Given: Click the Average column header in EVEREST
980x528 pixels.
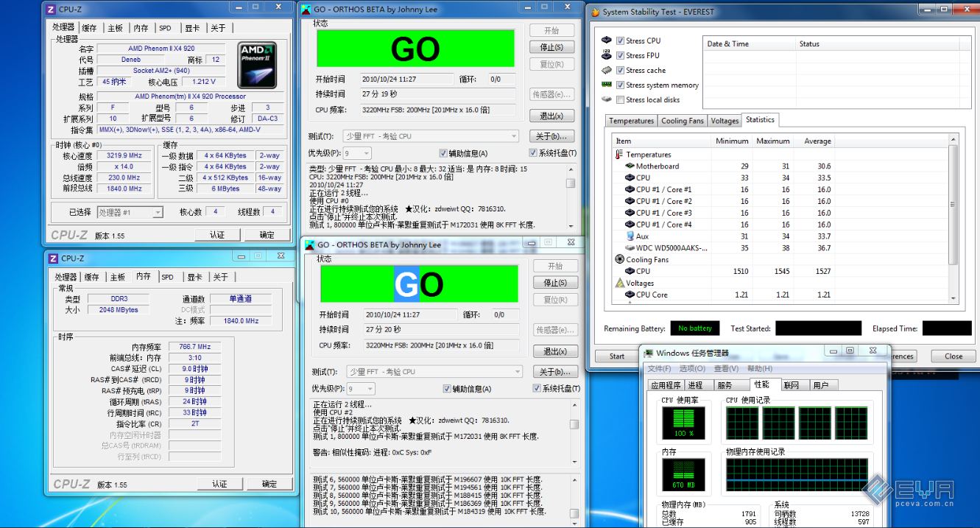Looking at the screenshot, I should [x=817, y=141].
